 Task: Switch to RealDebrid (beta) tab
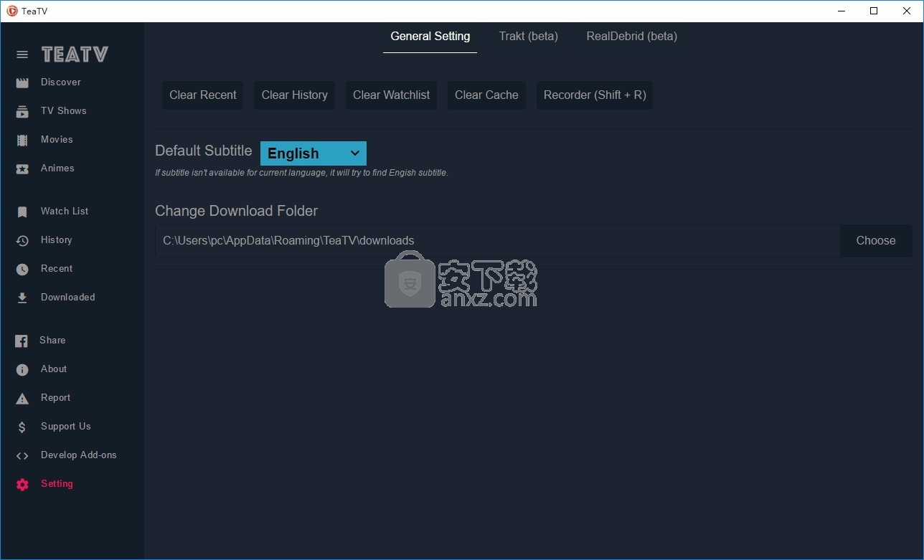click(x=631, y=37)
